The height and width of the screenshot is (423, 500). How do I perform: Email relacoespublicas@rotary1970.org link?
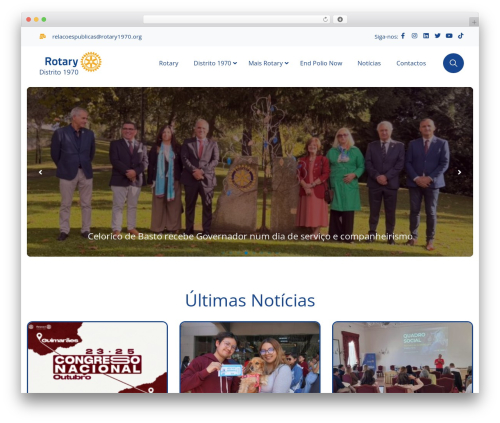coord(97,37)
